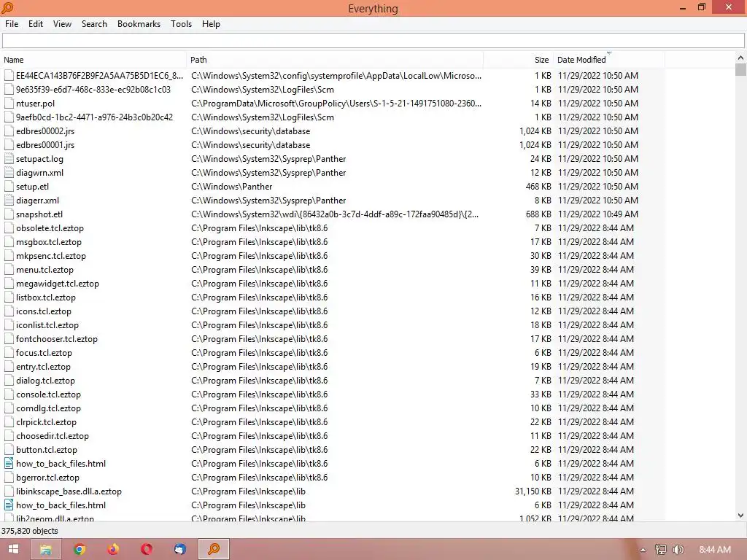Select file icon of edbres00002.jrs
747x560 pixels.
9,131
